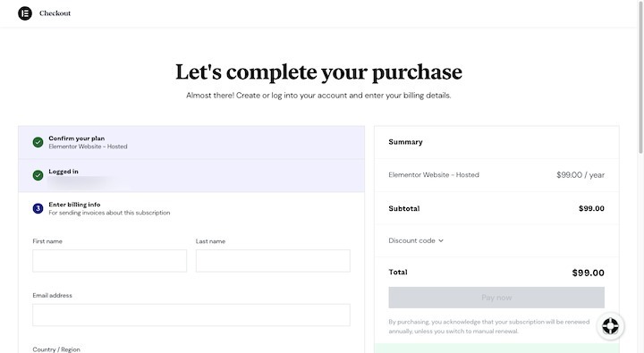644x353 pixels.
Task: Click the Checkout header text
Action: (55, 13)
